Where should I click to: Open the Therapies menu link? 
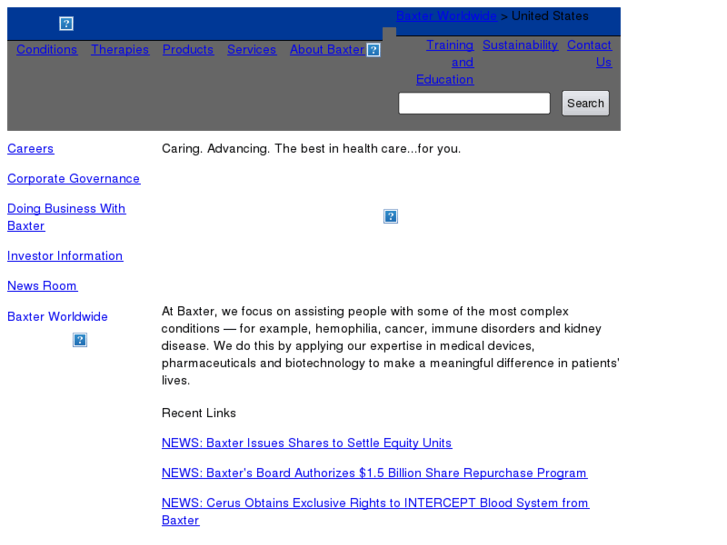click(x=120, y=50)
